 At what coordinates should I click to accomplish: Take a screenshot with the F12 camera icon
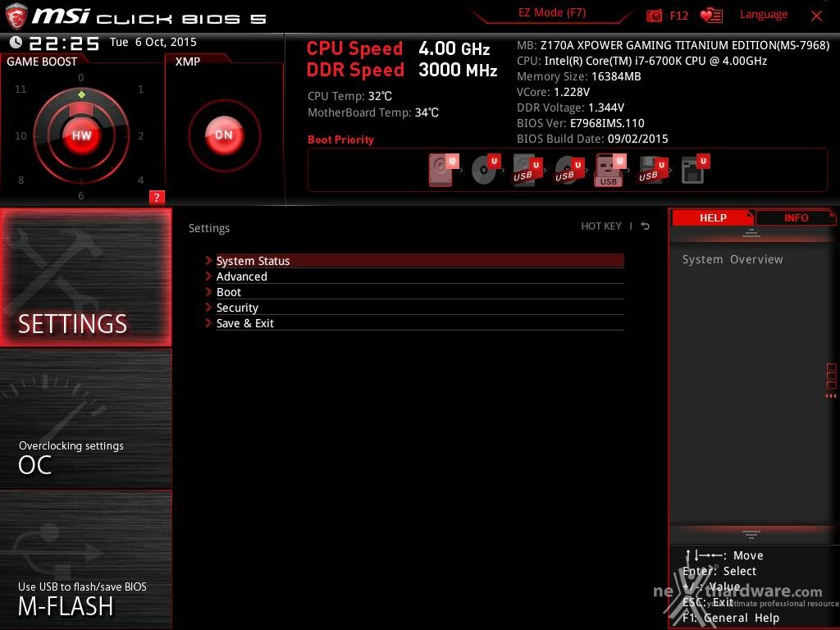pos(654,16)
